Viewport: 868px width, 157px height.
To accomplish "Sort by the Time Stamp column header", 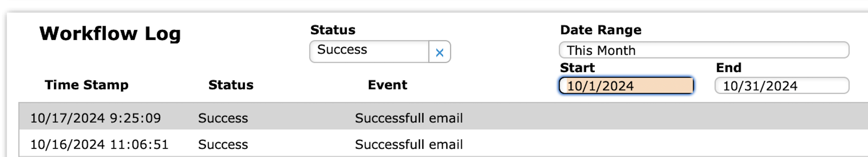I will tap(87, 85).
